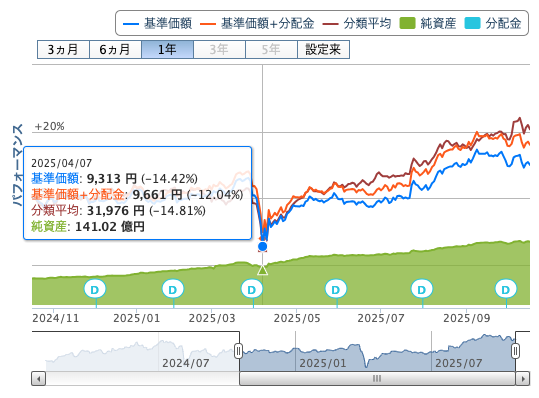This screenshot has height=398, width=539.
Task: Toggle 基準価額+分配金 orange line in legend
Action: (x=257, y=23)
